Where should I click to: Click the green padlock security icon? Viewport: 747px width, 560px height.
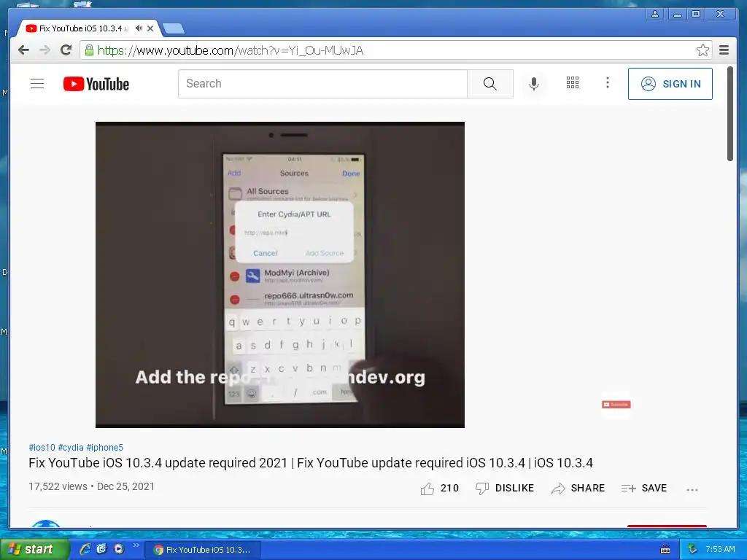point(88,50)
